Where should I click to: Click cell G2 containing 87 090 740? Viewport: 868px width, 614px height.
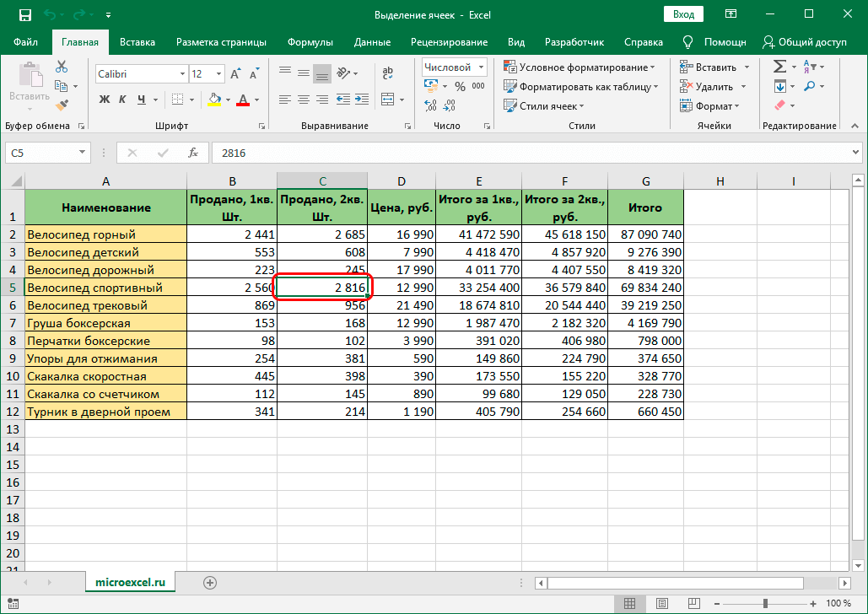645,234
